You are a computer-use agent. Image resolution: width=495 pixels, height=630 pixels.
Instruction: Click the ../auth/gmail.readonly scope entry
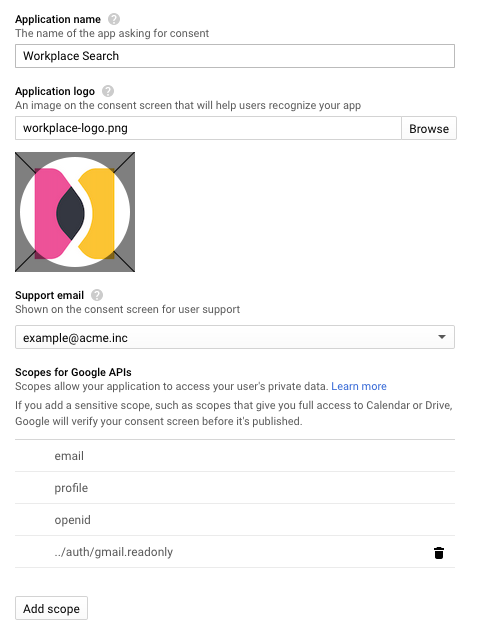(114, 552)
